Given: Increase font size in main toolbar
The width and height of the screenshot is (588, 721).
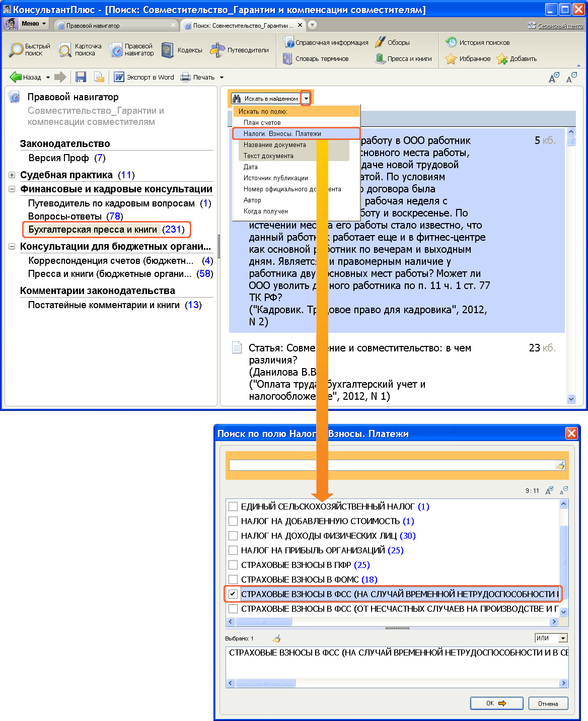Looking at the screenshot, I should (x=554, y=78).
